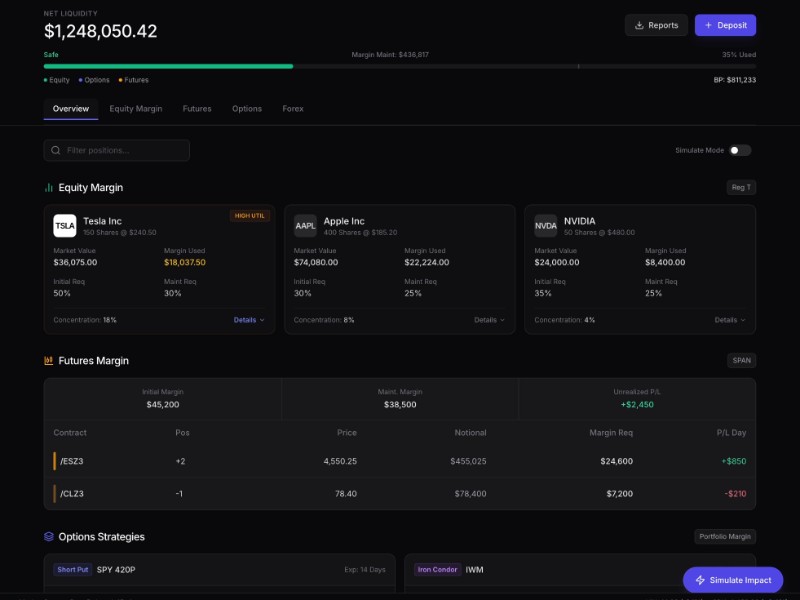Viewport: 800px width, 600px height.
Task: Click the green margin usage progress bar
Action: (x=168, y=66)
